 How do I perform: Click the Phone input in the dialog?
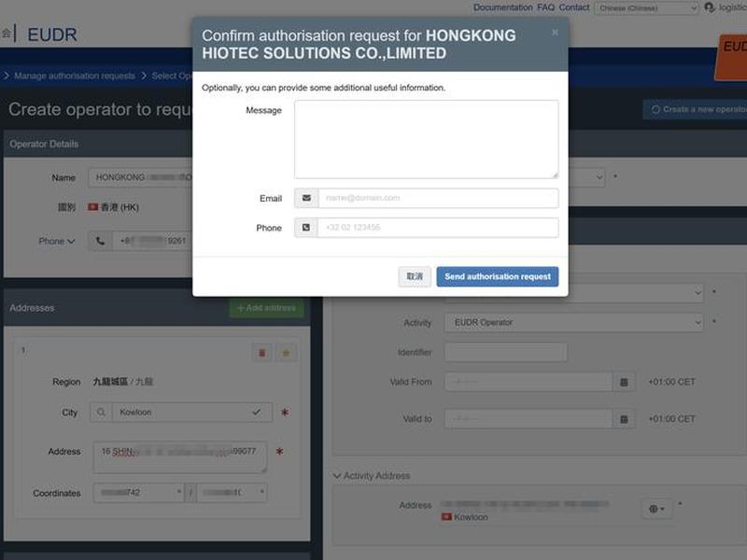click(438, 228)
